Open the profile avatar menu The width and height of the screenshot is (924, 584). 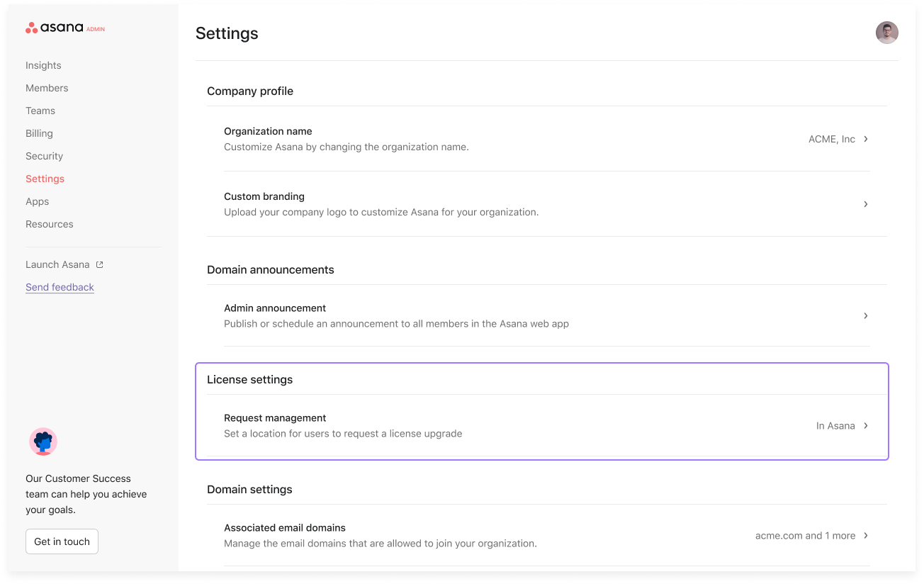pyautogui.click(x=886, y=32)
